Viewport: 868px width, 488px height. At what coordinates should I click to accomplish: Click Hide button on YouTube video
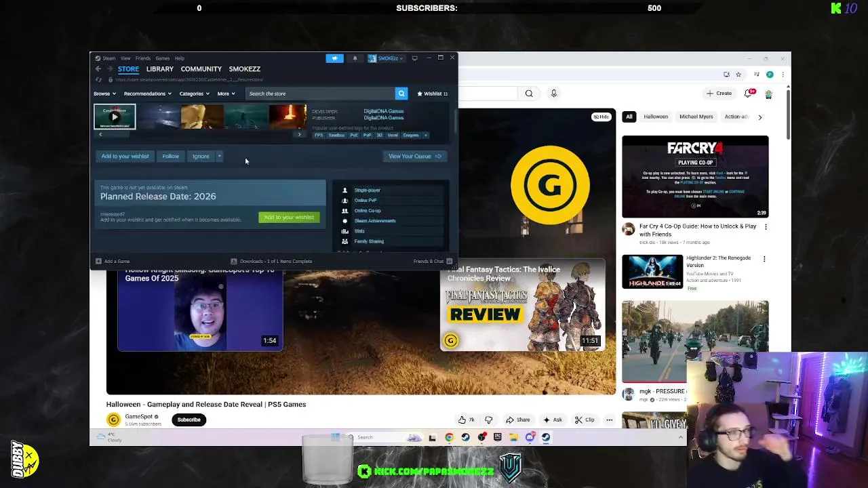click(x=601, y=117)
